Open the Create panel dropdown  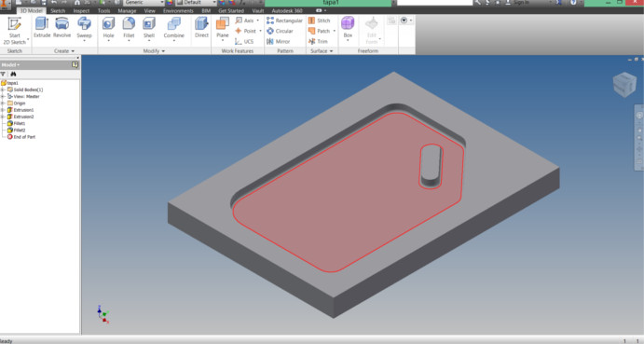[64, 51]
